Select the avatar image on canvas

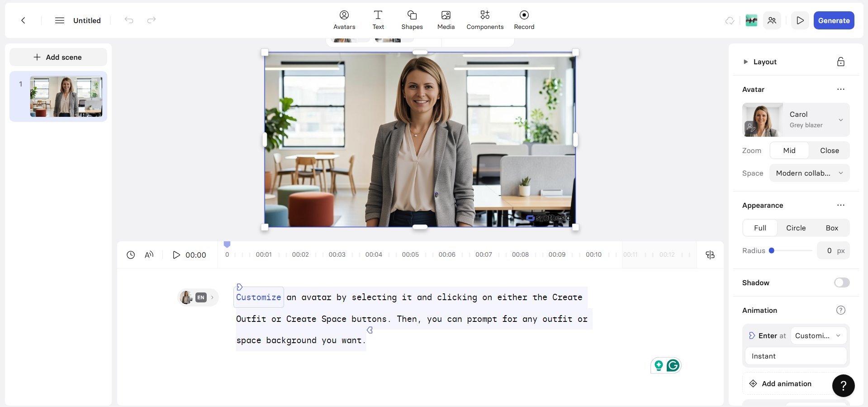[x=420, y=140]
